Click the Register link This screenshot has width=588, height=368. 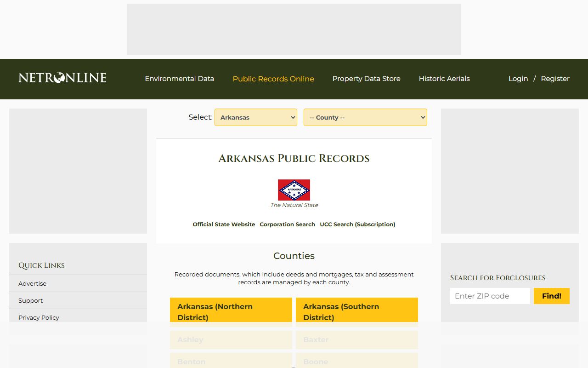tap(555, 79)
